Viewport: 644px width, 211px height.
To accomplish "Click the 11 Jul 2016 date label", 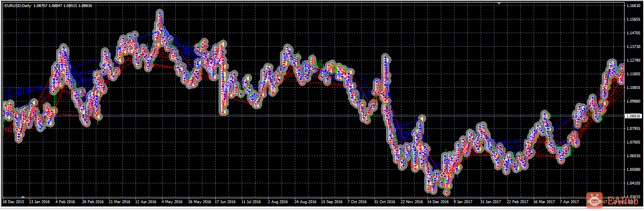I will pos(252,202).
